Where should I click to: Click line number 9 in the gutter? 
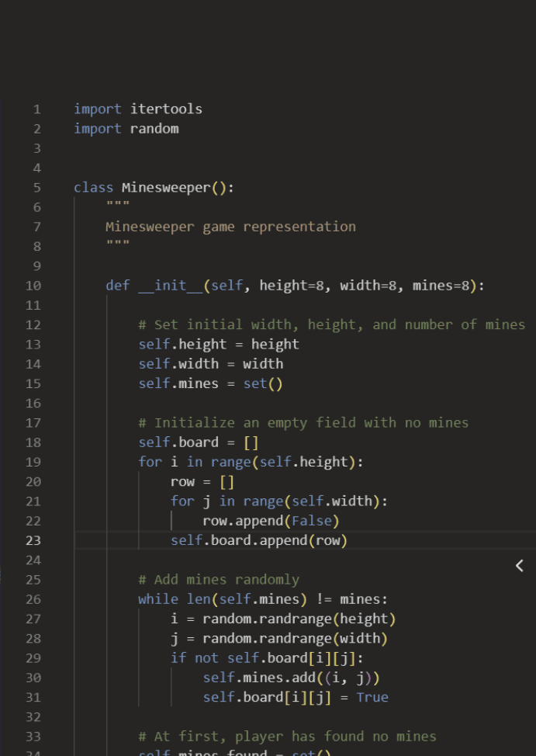click(37, 266)
